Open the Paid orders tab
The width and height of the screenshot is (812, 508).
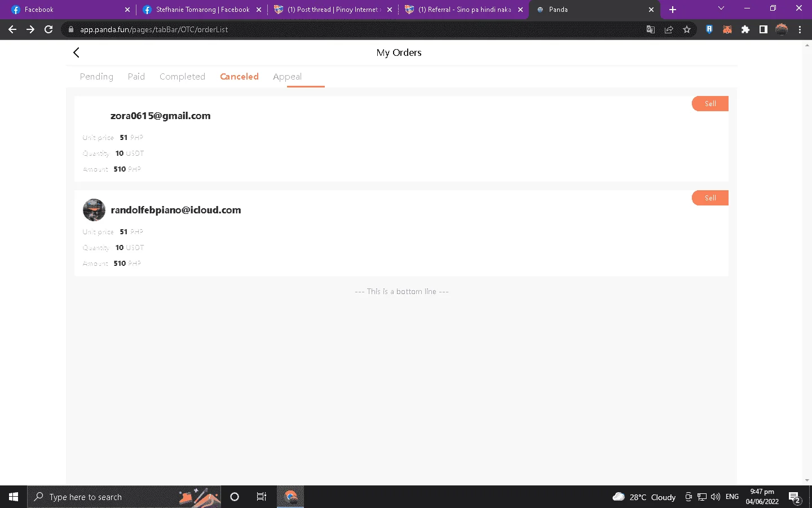point(136,77)
